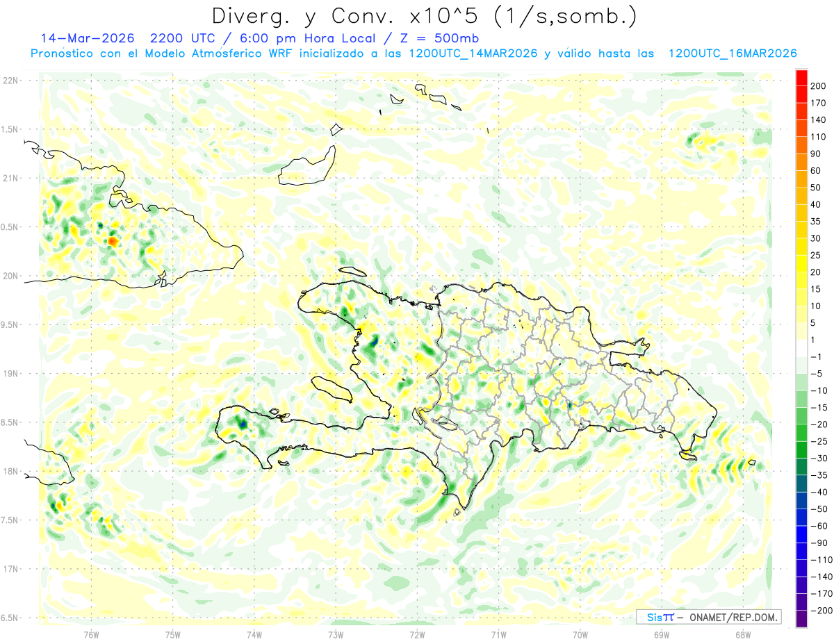Click the "-25" value on the color scale
834x644 pixels.
[818, 441]
